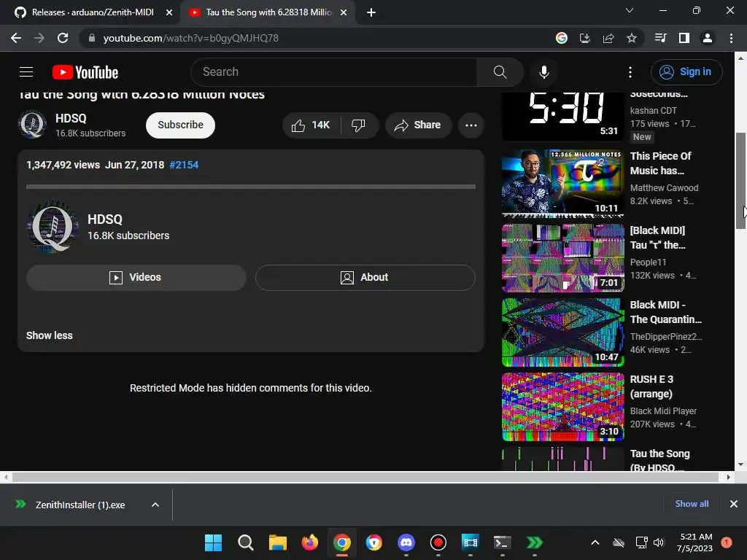Reload the YouTube page
747x560 pixels.
pos(63,38)
